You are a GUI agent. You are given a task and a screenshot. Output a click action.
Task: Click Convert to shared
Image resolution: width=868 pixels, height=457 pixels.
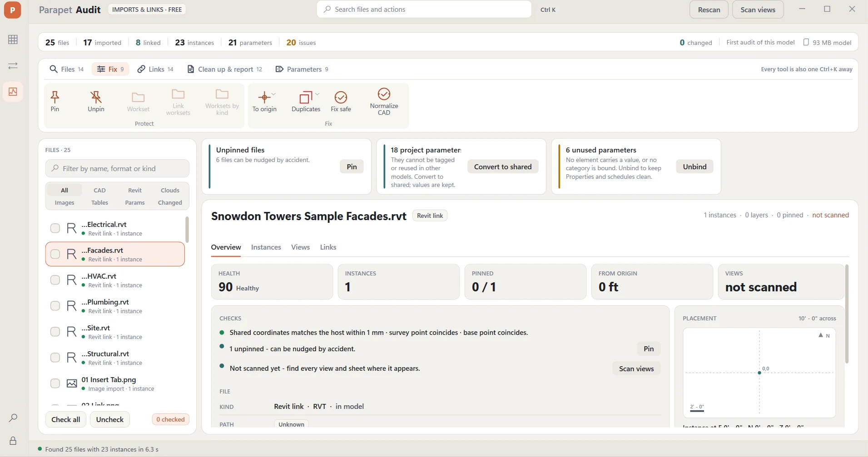pos(503,167)
